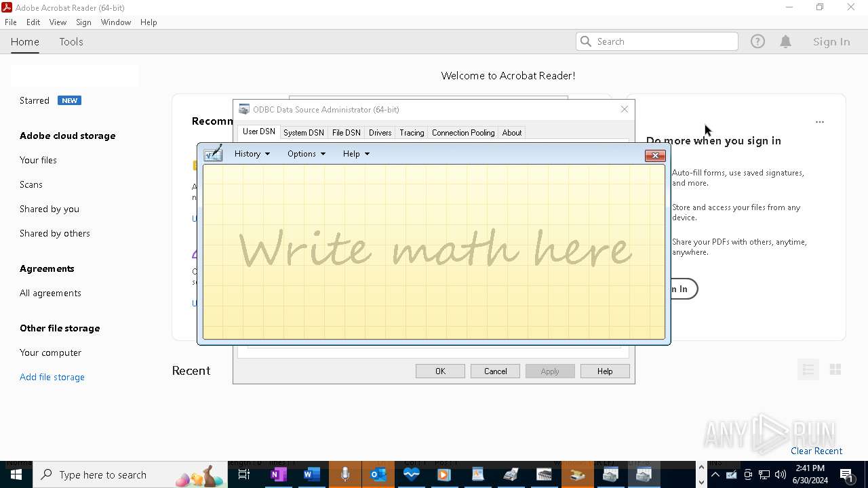
Task: Open the Connection Pooling tab
Action: tap(463, 133)
